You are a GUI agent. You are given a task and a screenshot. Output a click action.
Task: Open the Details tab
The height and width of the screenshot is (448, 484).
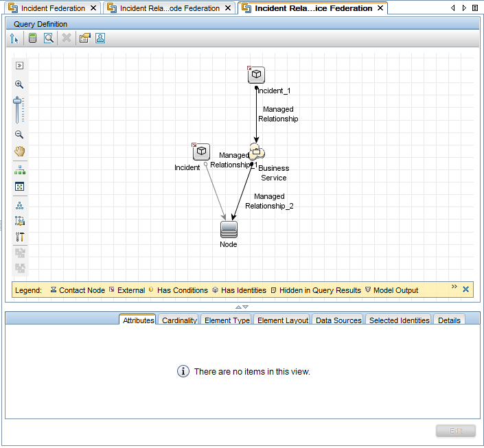click(449, 320)
